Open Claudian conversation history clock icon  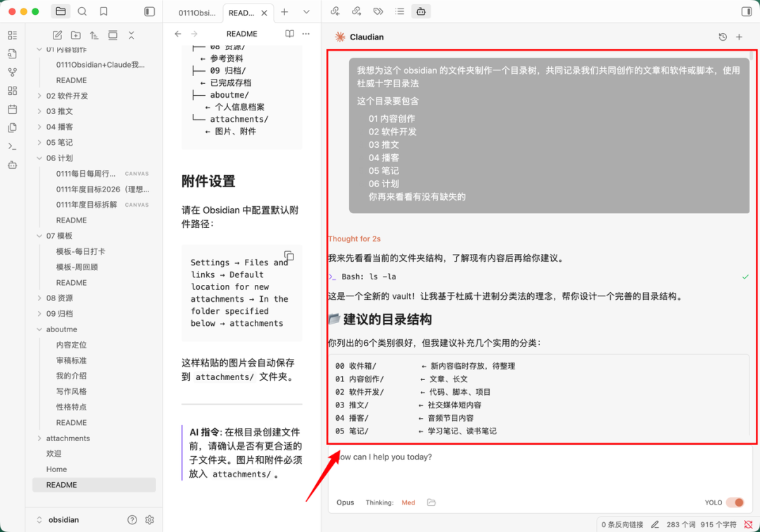point(723,36)
